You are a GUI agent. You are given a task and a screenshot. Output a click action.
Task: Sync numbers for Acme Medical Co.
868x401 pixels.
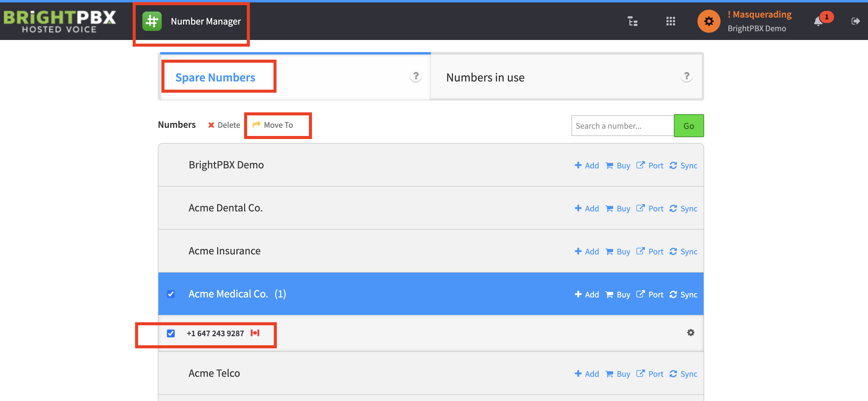[x=683, y=294]
